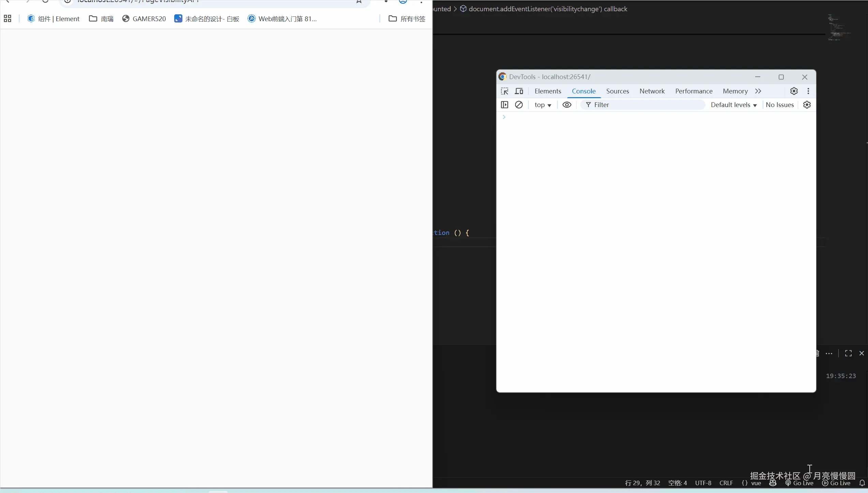Switch to the Elements tab
Image resolution: width=868 pixels, height=493 pixels.
click(x=548, y=91)
